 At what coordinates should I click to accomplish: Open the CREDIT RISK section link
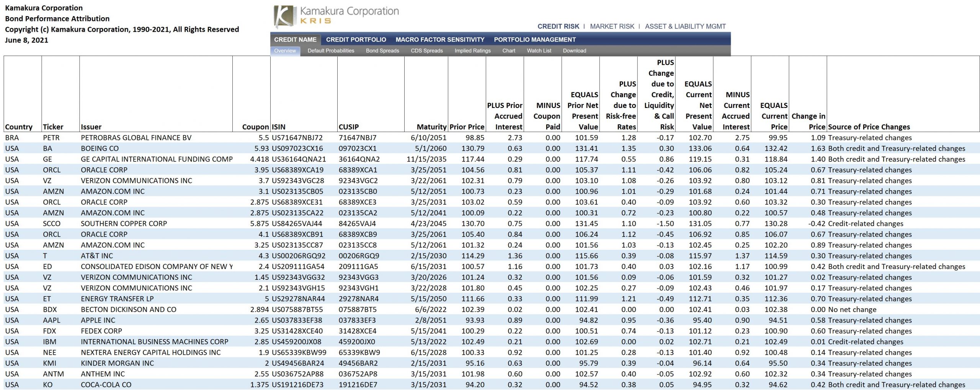558,26
